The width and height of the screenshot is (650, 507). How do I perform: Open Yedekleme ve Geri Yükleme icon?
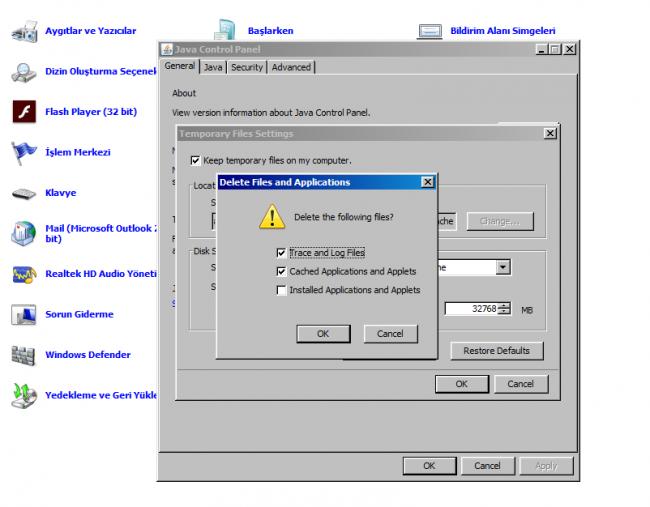click(24, 395)
